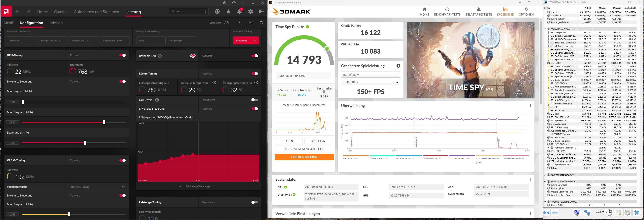The width and height of the screenshot is (644, 220).
Task: Open the web browser globe icon
Action: tap(217, 12)
